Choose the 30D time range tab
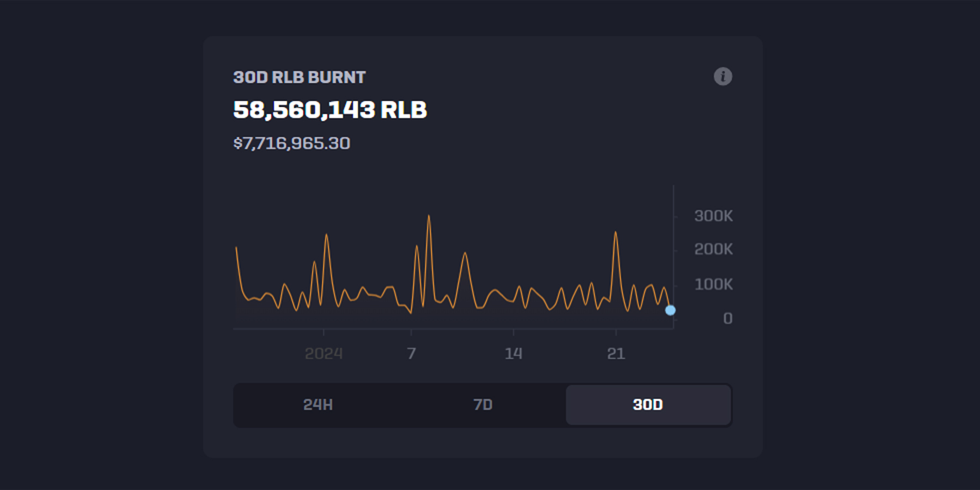The image size is (980, 490). coord(648,405)
